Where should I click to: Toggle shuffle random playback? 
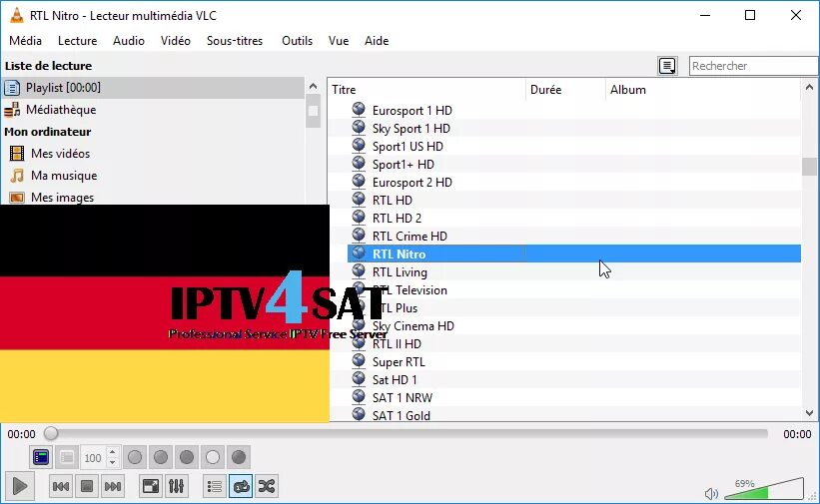pyautogui.click(x=267, y=486)
